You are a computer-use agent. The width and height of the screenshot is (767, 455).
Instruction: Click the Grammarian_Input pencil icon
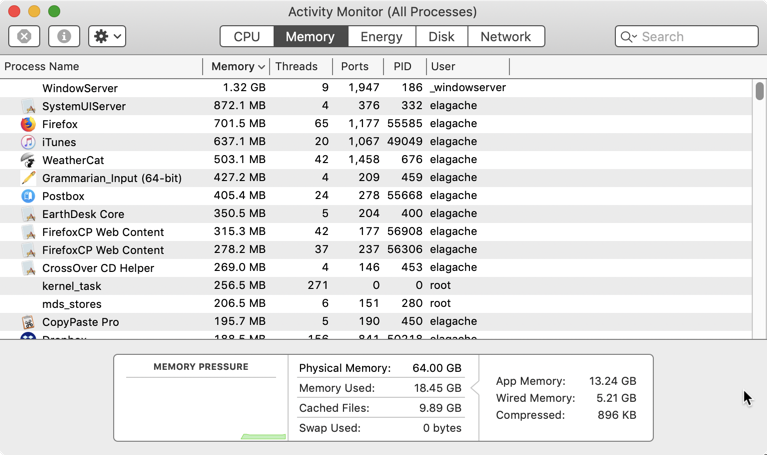28,178
